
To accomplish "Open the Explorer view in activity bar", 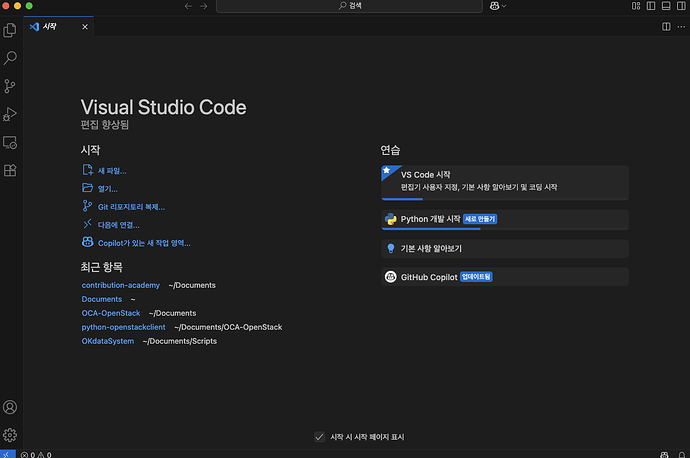I will (x=10, y=30).
